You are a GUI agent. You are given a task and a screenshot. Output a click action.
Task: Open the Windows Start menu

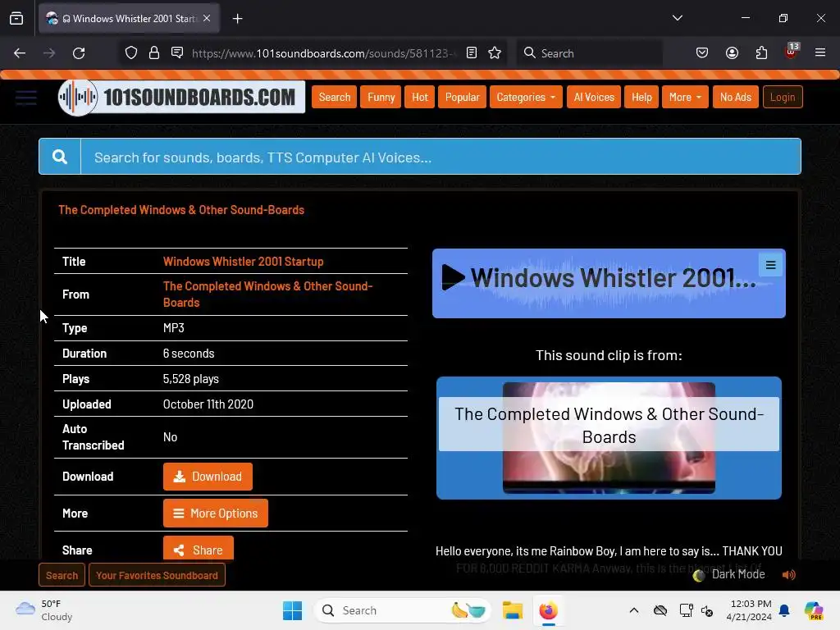click(293, 610)
